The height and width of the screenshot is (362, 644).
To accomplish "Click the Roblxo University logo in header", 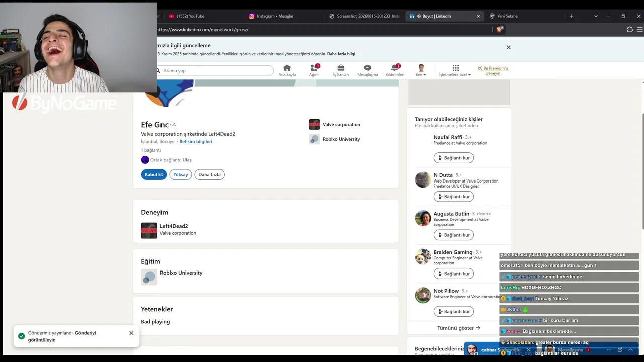I will click(314, 139).
